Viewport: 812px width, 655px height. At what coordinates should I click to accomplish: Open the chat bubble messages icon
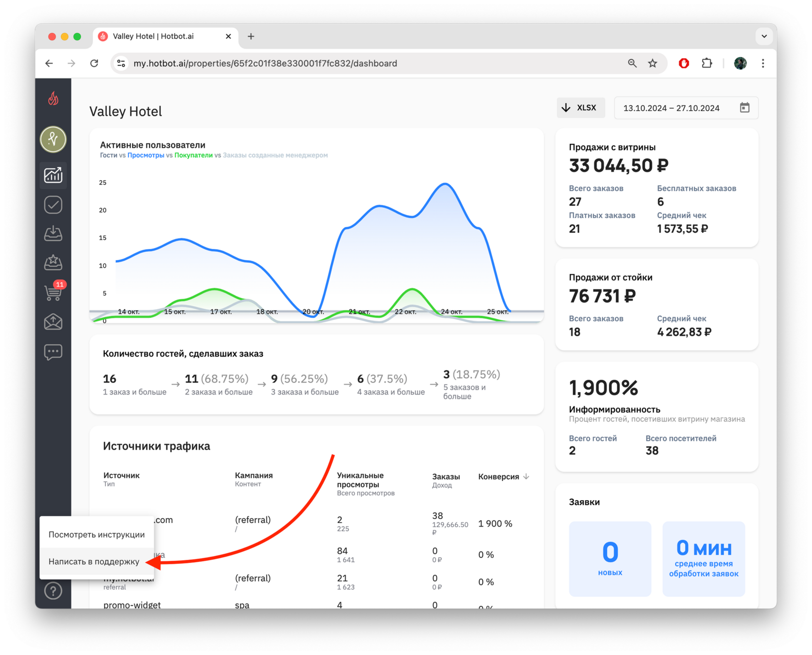pyautogui.click(x=53, y=352)
